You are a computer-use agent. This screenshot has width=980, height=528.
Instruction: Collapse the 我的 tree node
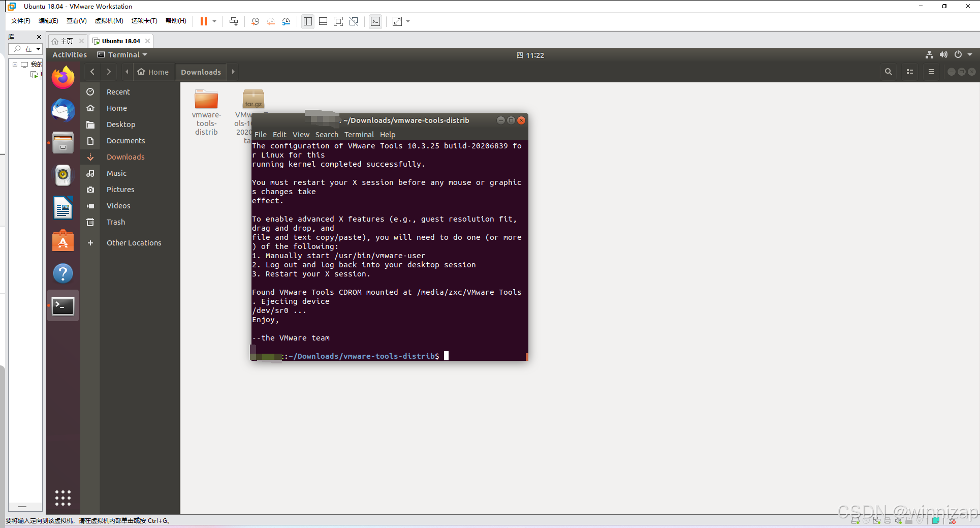pyautogui.click(x=15, y=65)
